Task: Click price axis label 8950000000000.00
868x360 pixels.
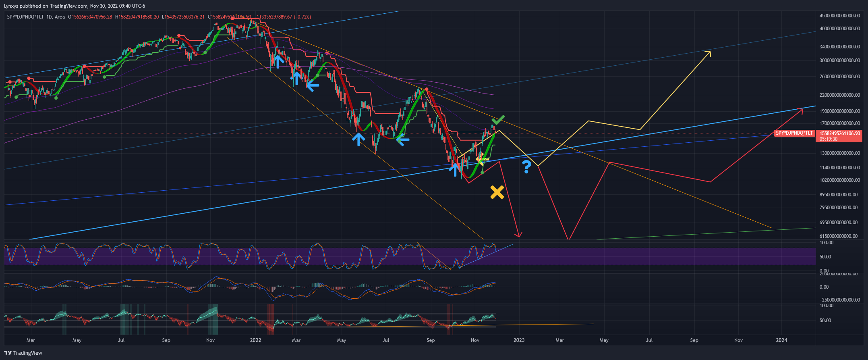Action: pyautogui.click(x=839, y=195)
